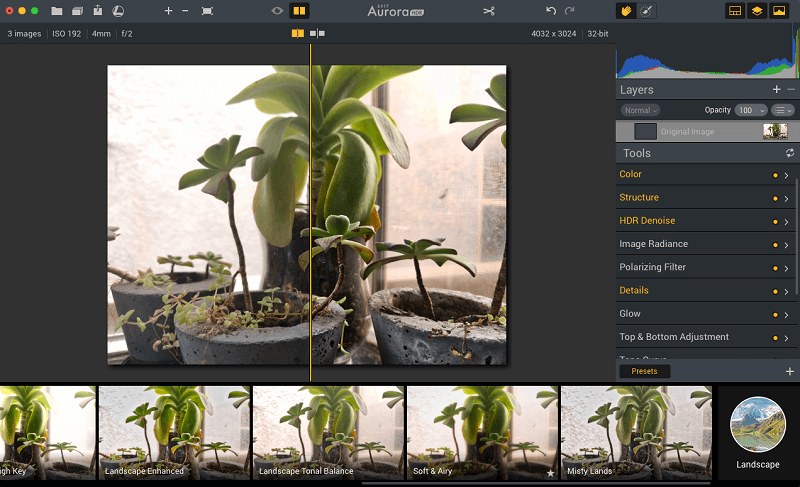Expand the Polarizing Filter panel
This screenshot has width=800, height=487.
(786, 268)
